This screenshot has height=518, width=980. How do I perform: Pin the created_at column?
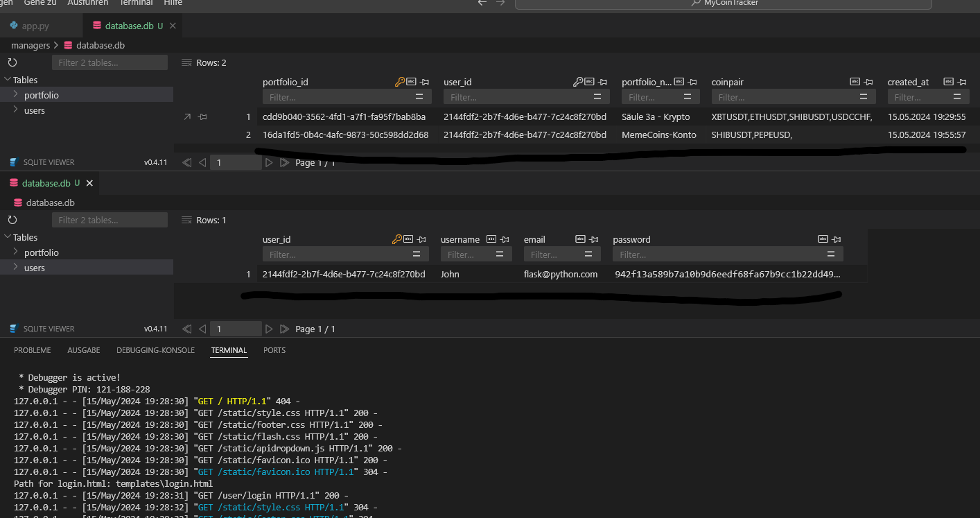pos(963,82)
